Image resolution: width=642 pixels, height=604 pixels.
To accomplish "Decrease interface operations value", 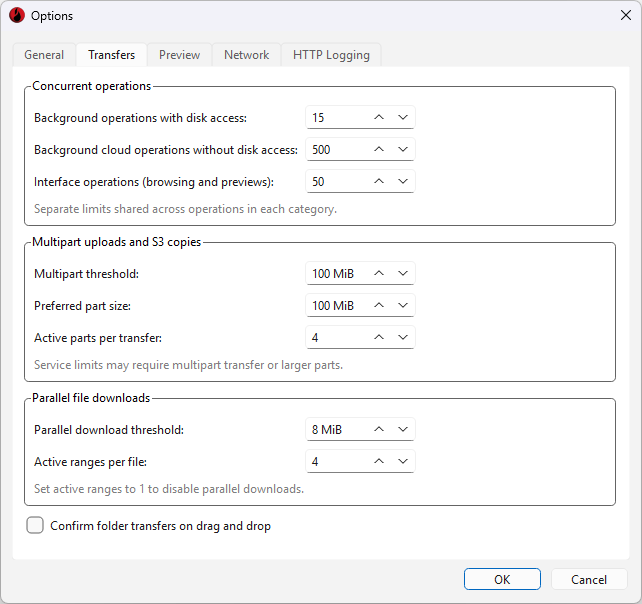I will point(403,181).
